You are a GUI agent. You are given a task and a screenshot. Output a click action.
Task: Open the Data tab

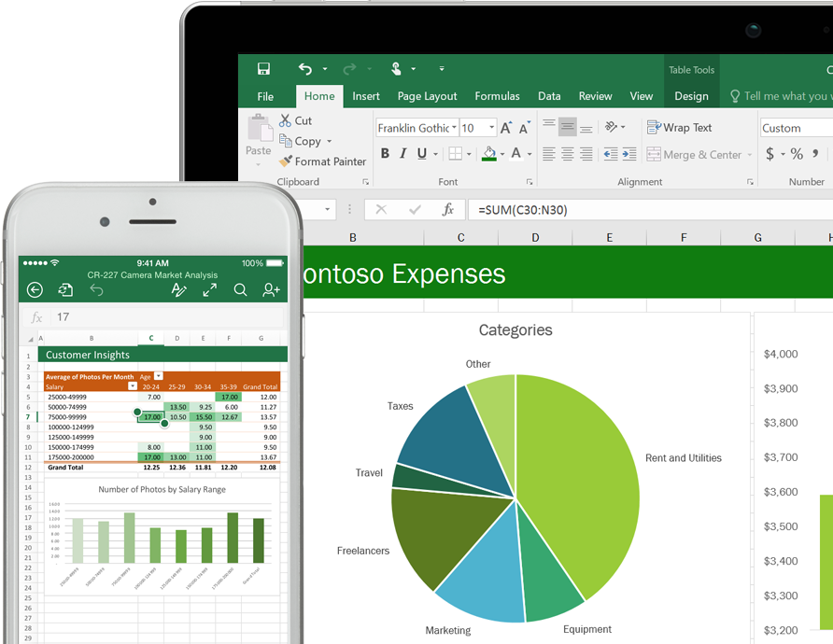(549, 96)
